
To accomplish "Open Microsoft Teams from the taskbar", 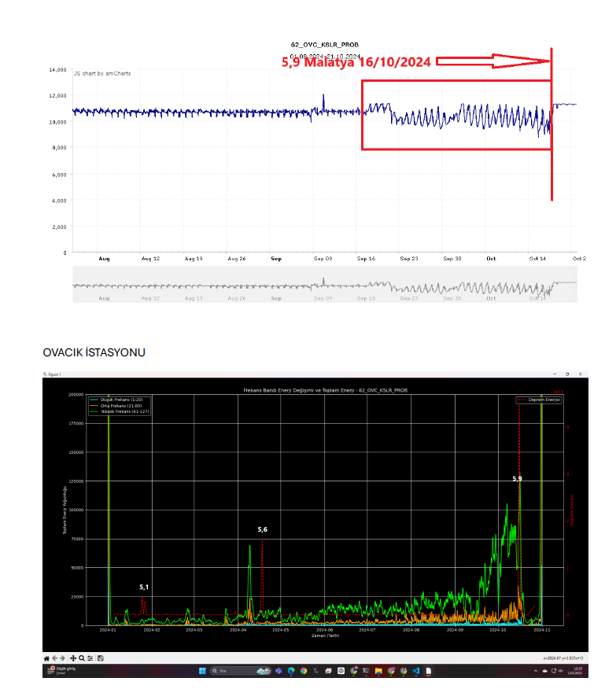I will pos(278,671).
